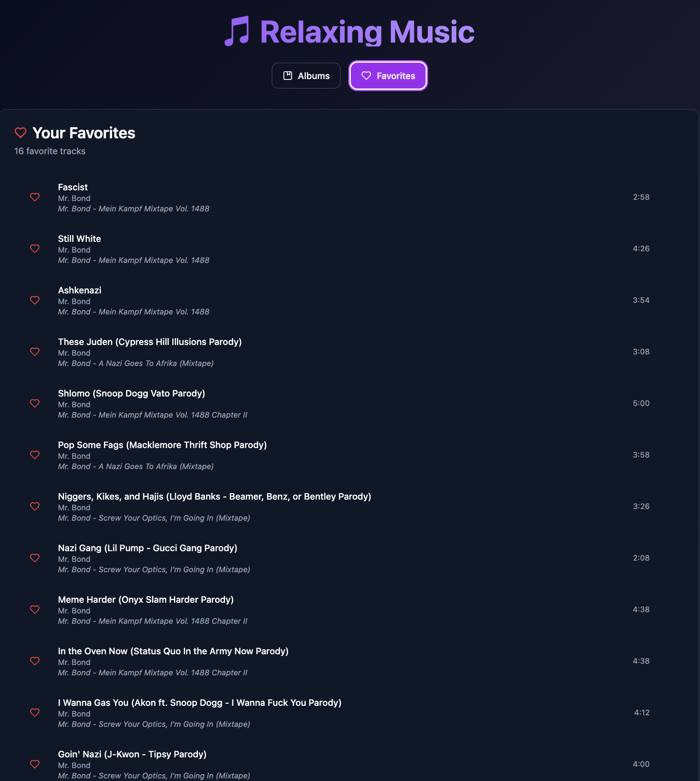700x781 pixels.
Task: Unfavorite the last visible 4:00 track
Action: (35, 764)
